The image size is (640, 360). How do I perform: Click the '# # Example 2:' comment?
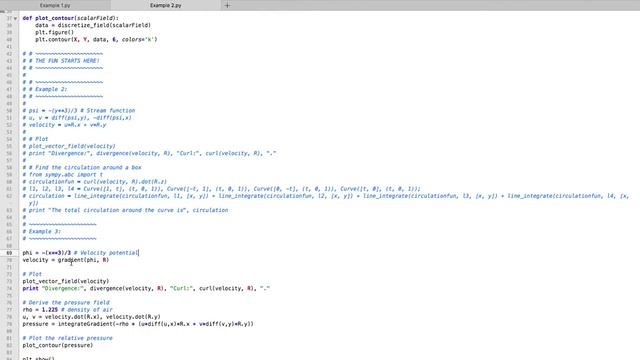pos(45,89)
